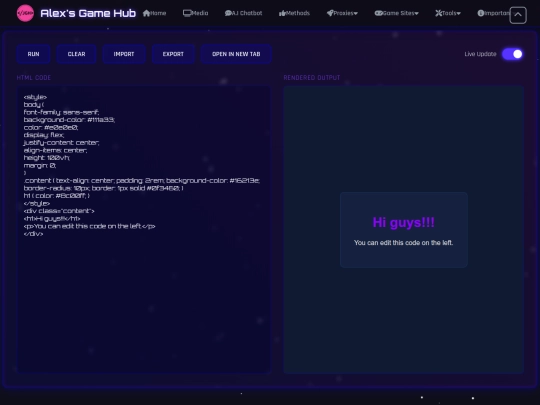Click the HTML CODE heading
540x405 pixels.
tap(34, 78)
